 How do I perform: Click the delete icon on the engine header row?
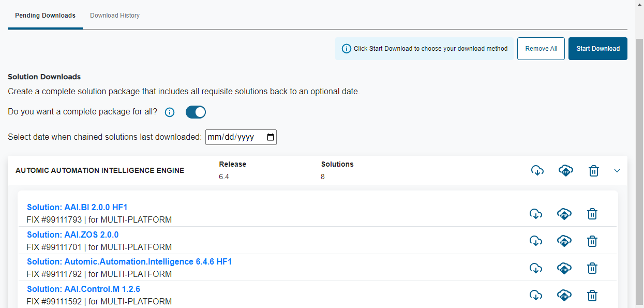[x=593, y=170]
